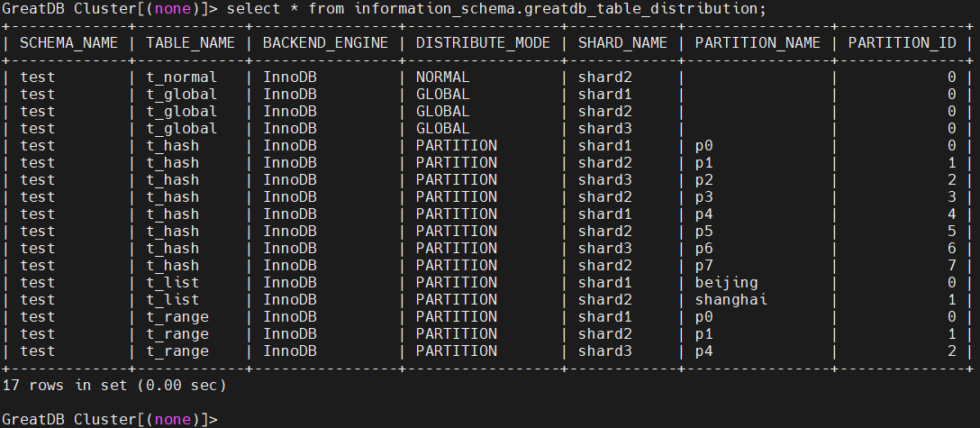This screenshot has width=980, height=428.
Task: Click t_range in the shard3 row
Action: click(x=177, y=351)
